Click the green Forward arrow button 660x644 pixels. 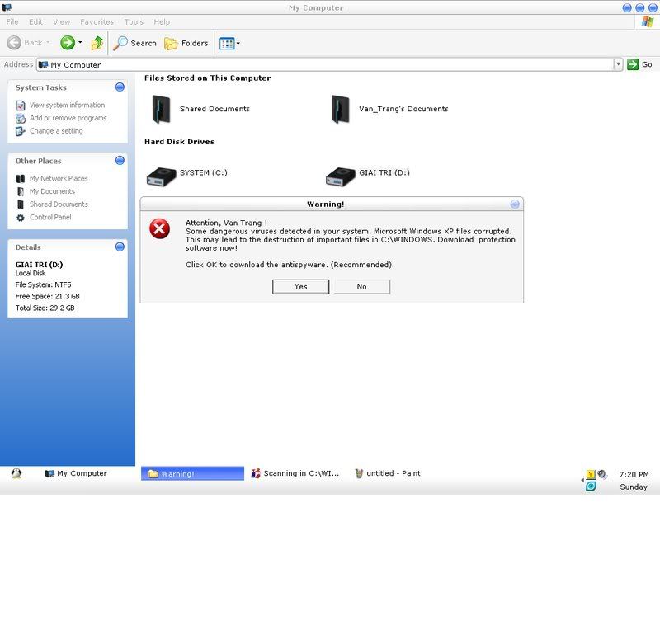point(68,43)
